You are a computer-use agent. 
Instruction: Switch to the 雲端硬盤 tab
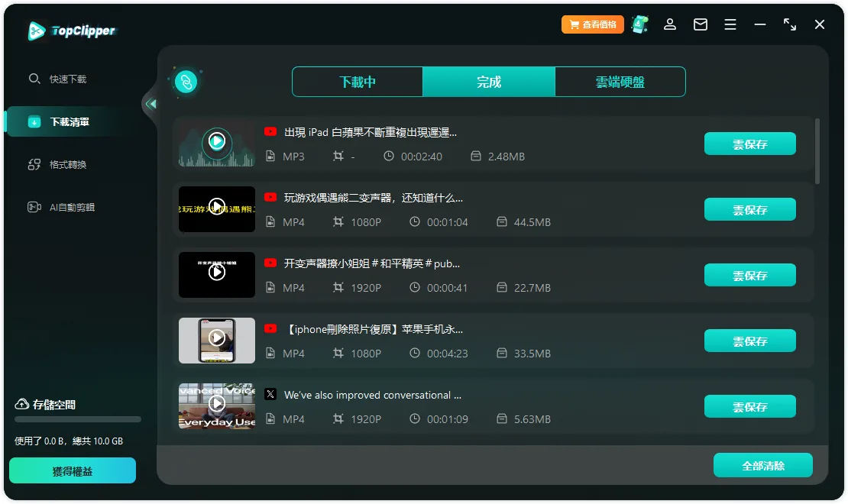620,82
